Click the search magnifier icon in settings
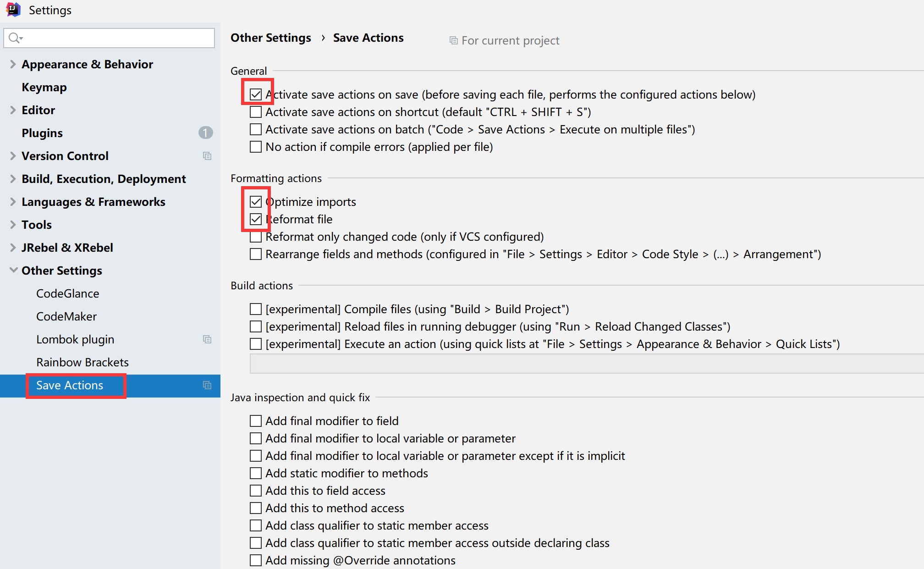 [x=15, y=38]
